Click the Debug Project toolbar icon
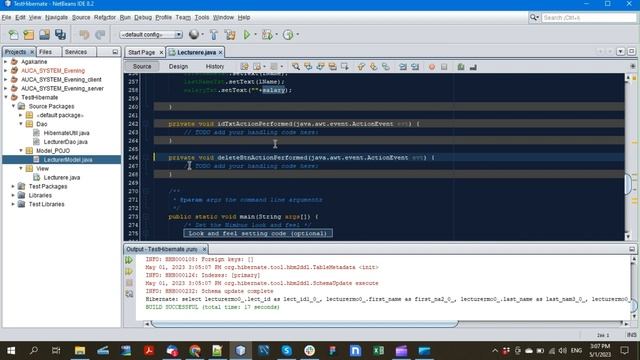 (x=267, y=35)
